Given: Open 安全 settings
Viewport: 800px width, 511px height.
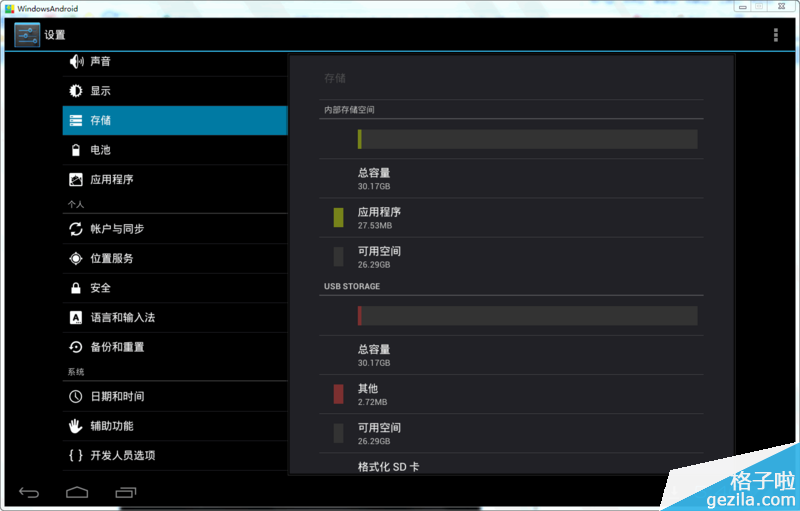Looking at the screenshot, I should coord(175,288).
